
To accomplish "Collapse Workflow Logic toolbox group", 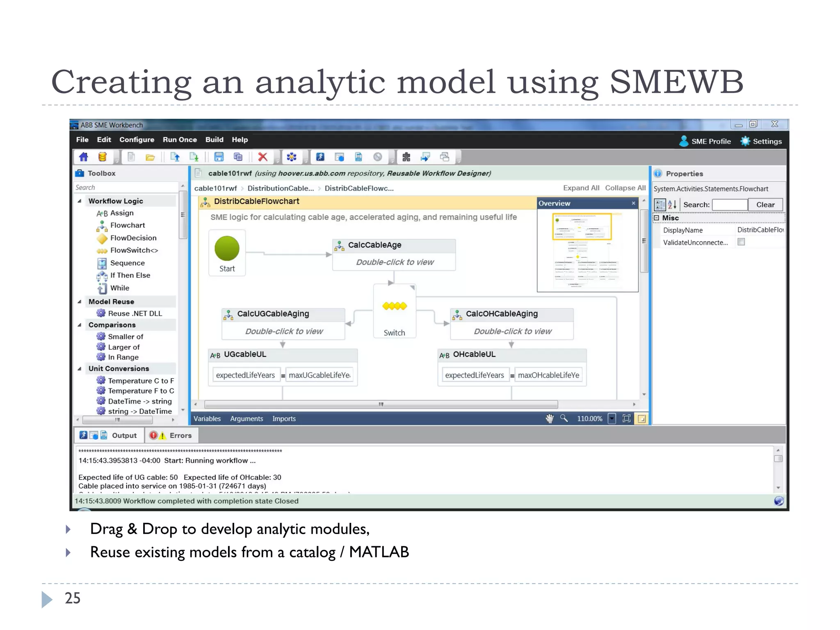I will [80, 201].
